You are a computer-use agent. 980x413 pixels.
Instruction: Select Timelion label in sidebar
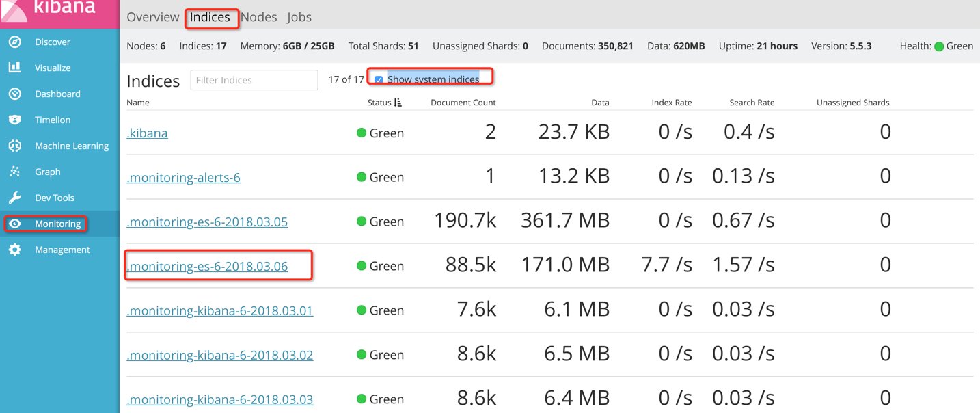coord(53,120)
